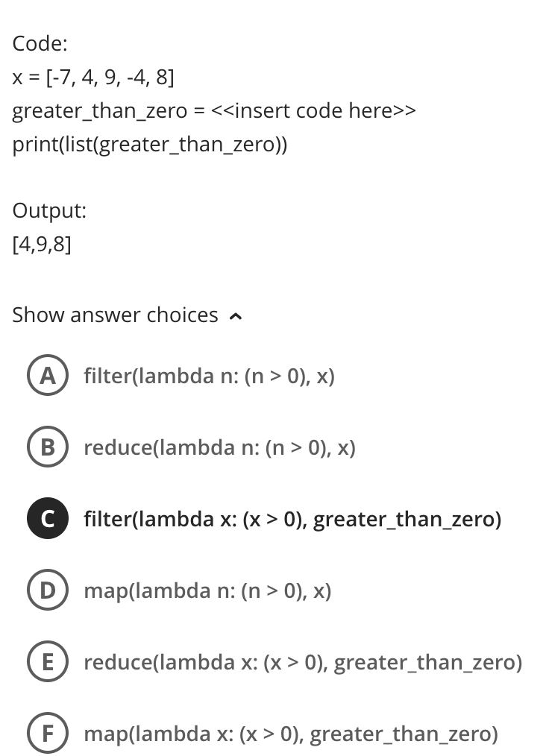Click the circled D icon
This screenshot has height=756, width=546.
tap(47, 590)
